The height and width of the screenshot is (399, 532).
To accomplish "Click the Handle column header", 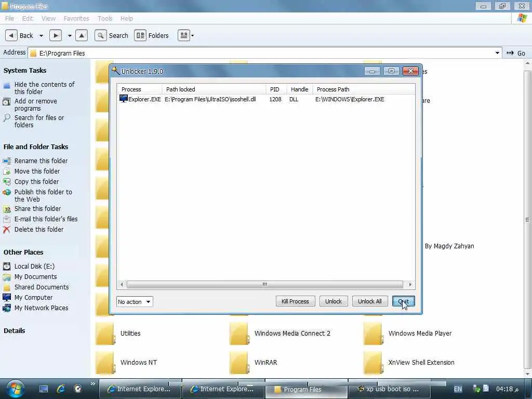I will coord(300,89).
